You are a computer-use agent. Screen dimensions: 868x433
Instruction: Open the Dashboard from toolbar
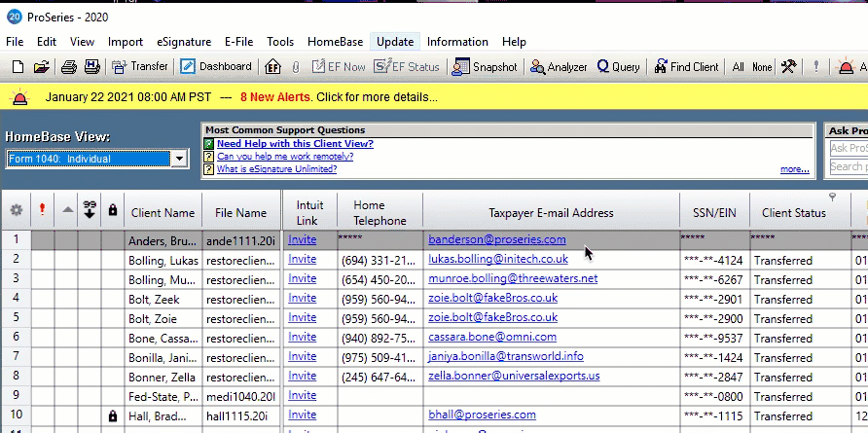217,67
